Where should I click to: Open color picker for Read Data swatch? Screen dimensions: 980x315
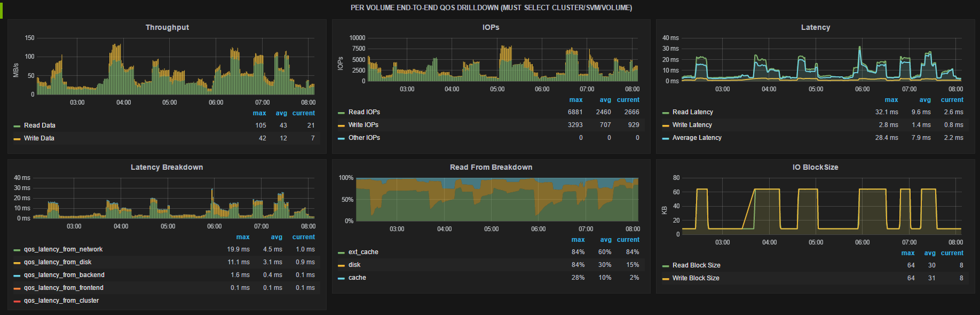(x=17, y=126)
